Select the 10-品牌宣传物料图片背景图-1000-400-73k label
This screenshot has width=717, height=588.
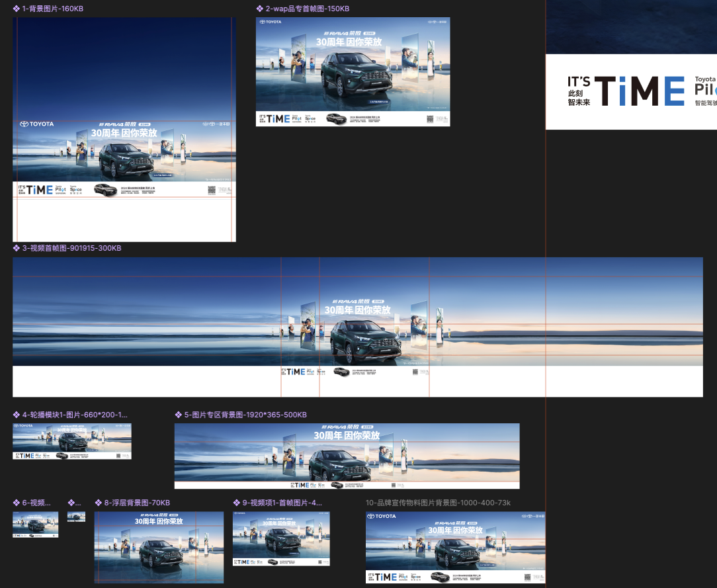point(438,503)
